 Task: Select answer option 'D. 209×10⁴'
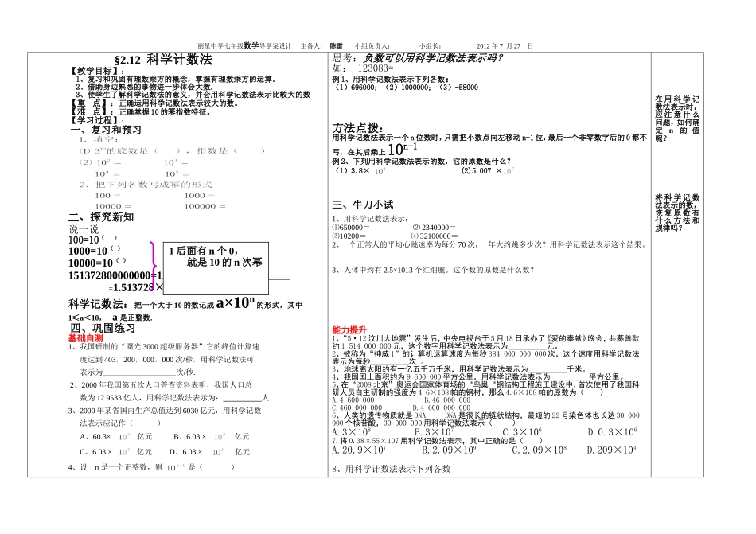(611, 450)
